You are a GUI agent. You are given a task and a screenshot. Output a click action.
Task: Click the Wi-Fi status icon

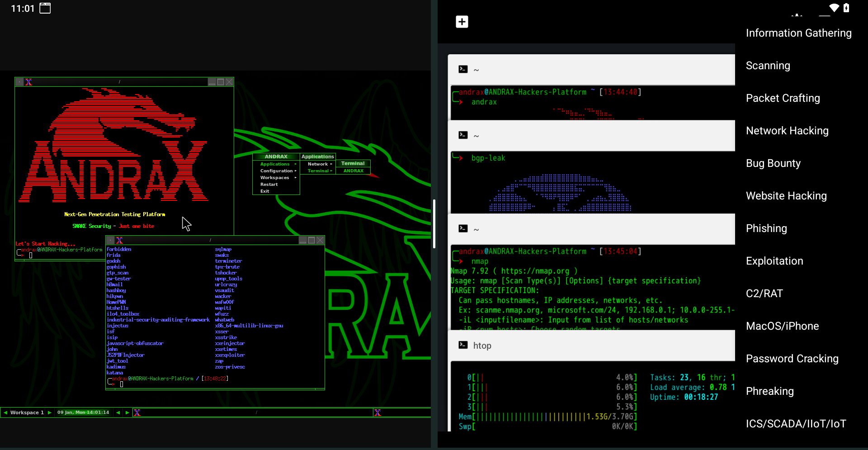click(x=834, y=8)
